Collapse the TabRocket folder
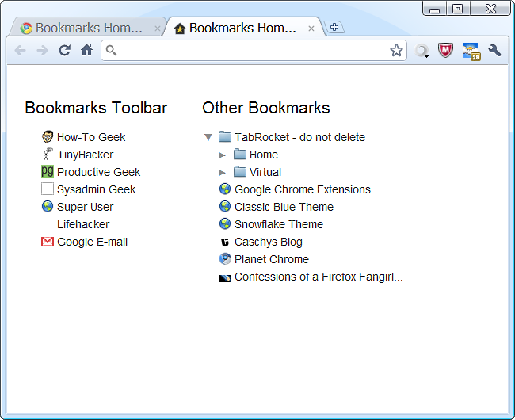Viewport: 515px width, 420px height. [208, 137]
